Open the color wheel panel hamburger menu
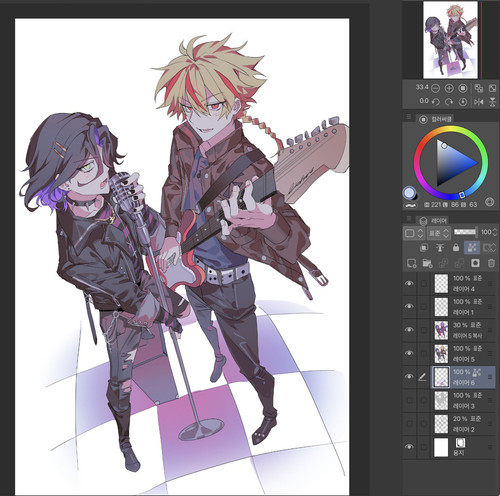500x496 pixels. (x=409, y=117)
